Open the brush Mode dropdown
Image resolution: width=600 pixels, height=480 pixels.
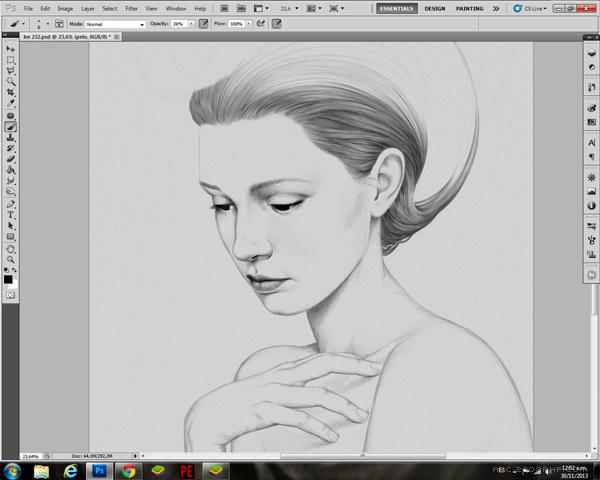(x=113, y=22)
